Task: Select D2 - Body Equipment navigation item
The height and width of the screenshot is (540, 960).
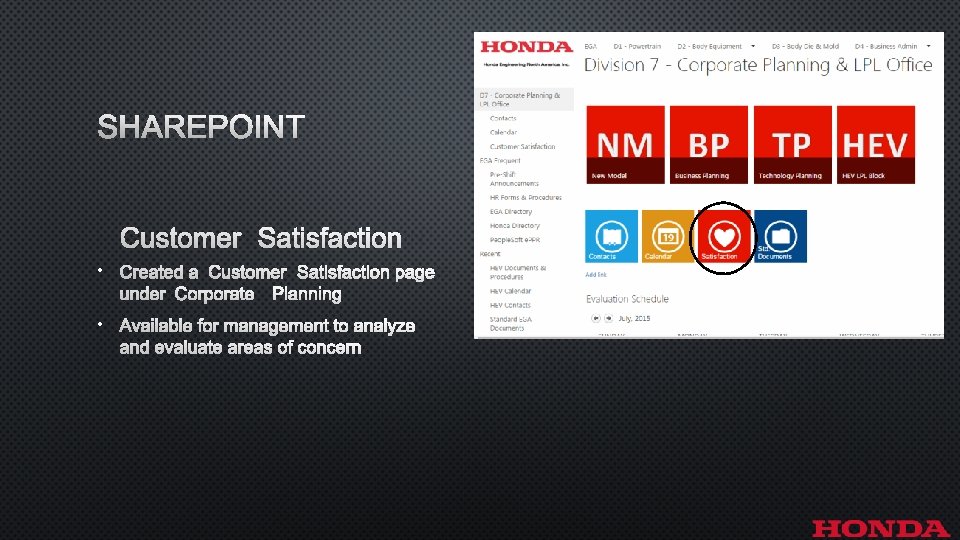Action: pyautogui.click(x=709, y=47)
